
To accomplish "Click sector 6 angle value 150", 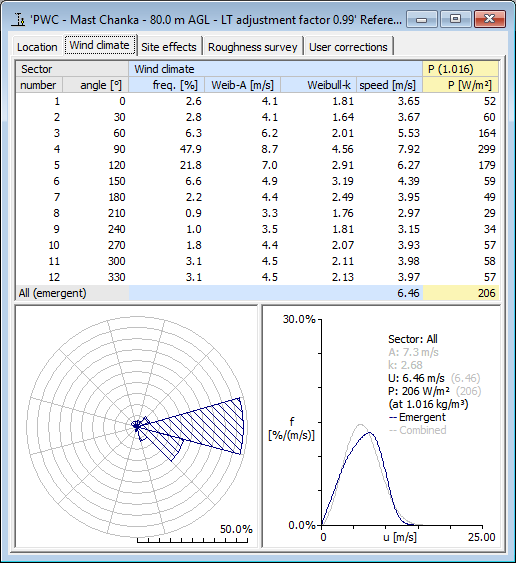I will [117, 181].
